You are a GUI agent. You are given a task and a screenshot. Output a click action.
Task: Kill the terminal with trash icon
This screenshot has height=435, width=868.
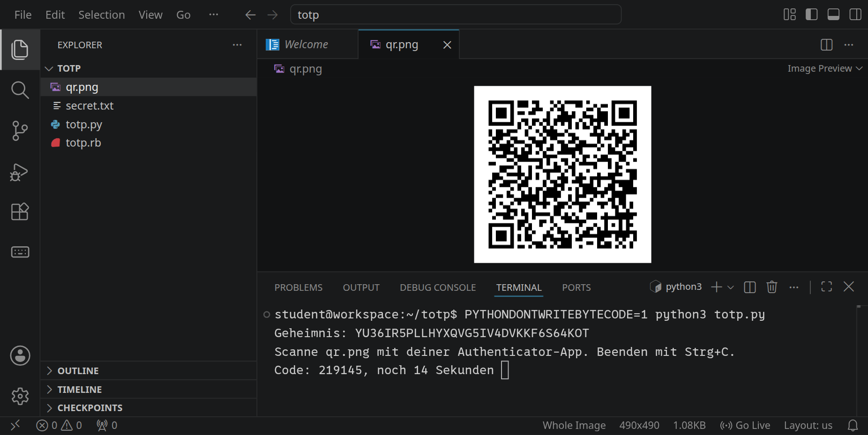pyautogui.click(x=772, y=287)
